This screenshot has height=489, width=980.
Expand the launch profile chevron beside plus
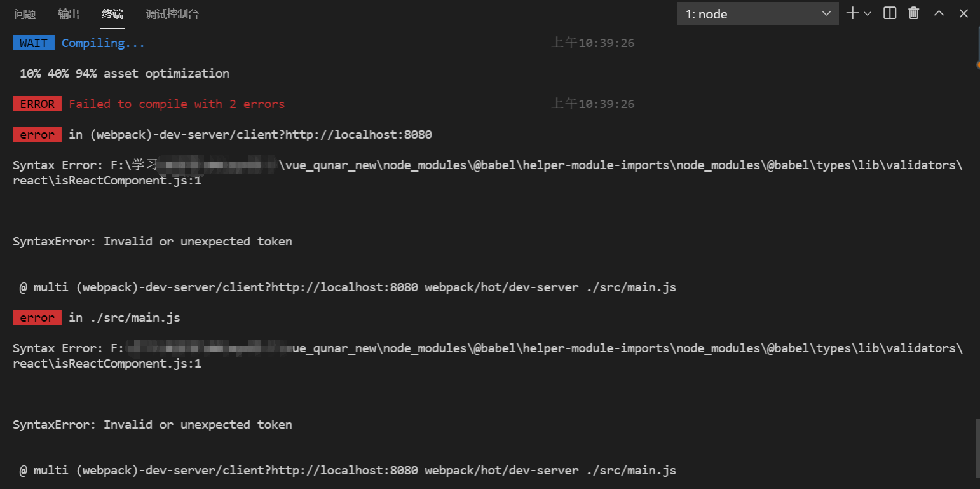(867, 13)
